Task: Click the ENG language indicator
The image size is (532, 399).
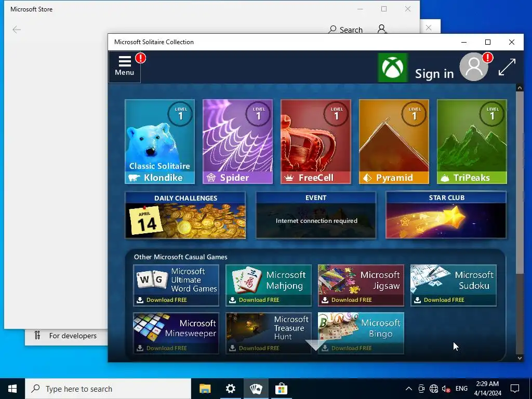Action: click(461, 389)
